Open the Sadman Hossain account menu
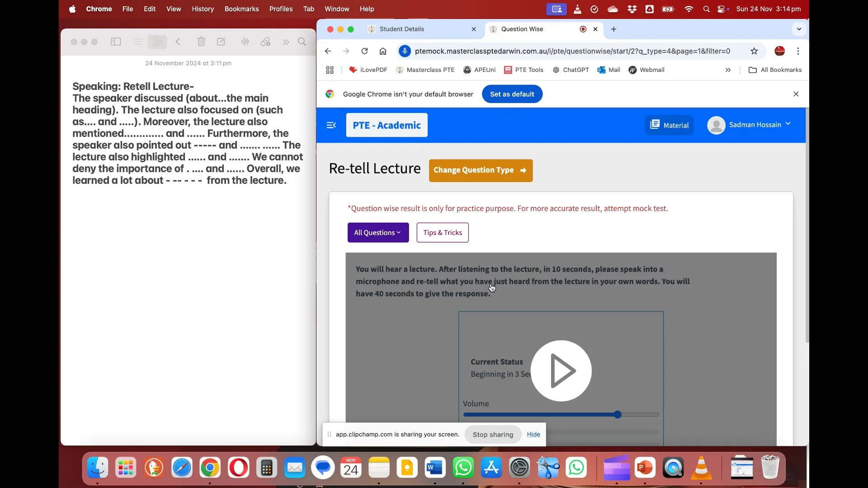This screenshot has height=488, width=868. pos(750,125)
